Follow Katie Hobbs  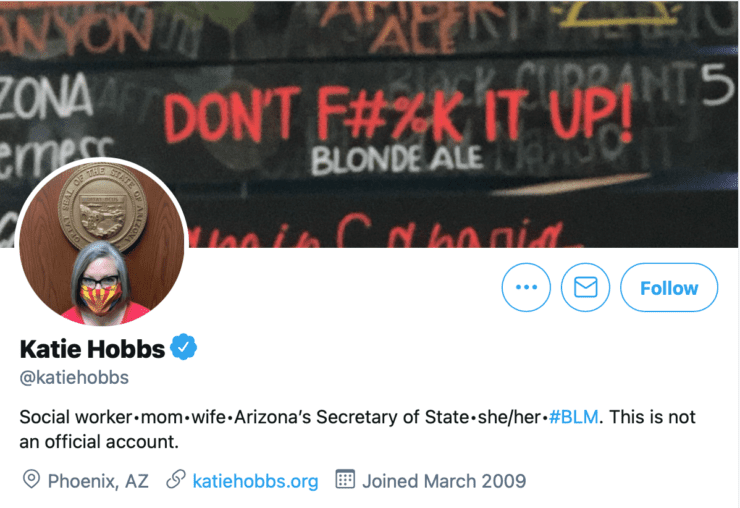coord(669,288)
